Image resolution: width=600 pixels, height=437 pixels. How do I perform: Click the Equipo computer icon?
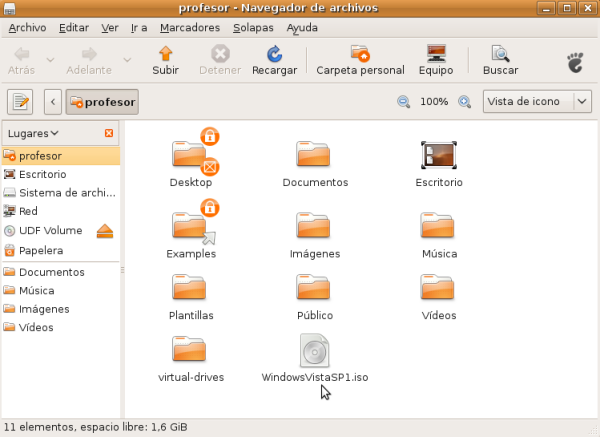(436, 60)
